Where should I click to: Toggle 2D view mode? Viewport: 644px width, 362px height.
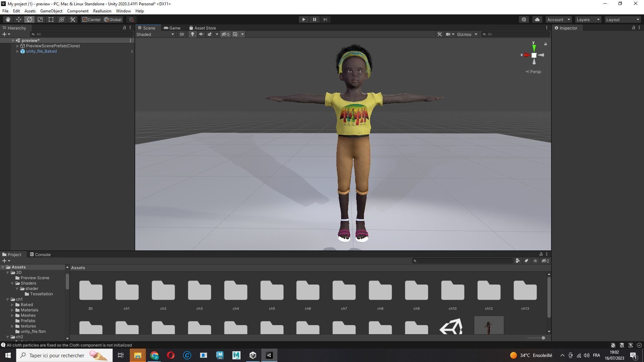coord(181,34)
